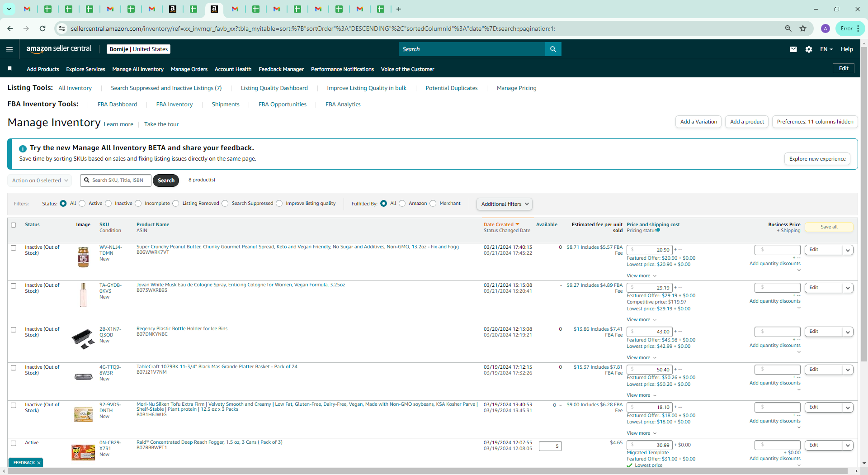View site information icon in address bar

62,28
